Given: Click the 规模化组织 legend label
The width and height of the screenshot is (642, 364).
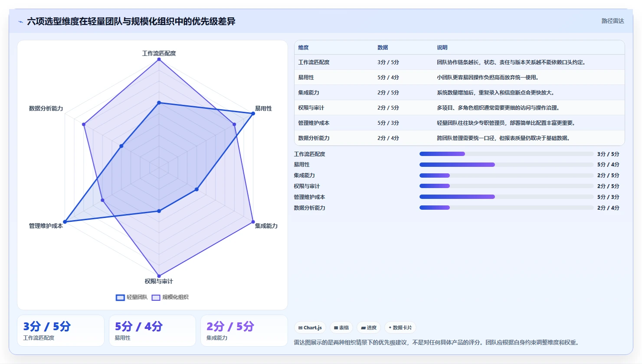Looking at the screenshot, I should 175,297.
